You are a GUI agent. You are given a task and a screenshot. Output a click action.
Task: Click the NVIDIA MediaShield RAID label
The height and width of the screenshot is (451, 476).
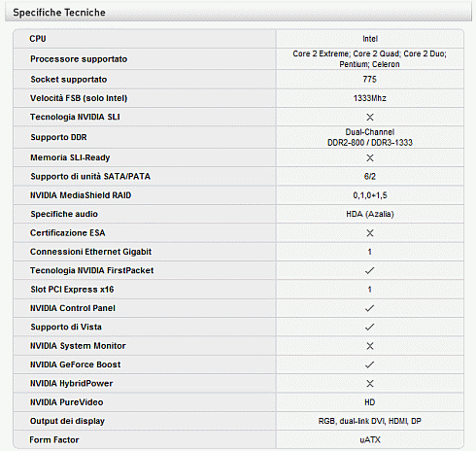tap(81, 195)
